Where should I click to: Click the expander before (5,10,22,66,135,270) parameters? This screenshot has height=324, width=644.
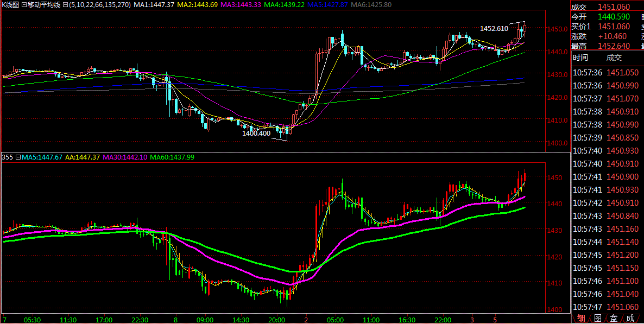point(65,4)
